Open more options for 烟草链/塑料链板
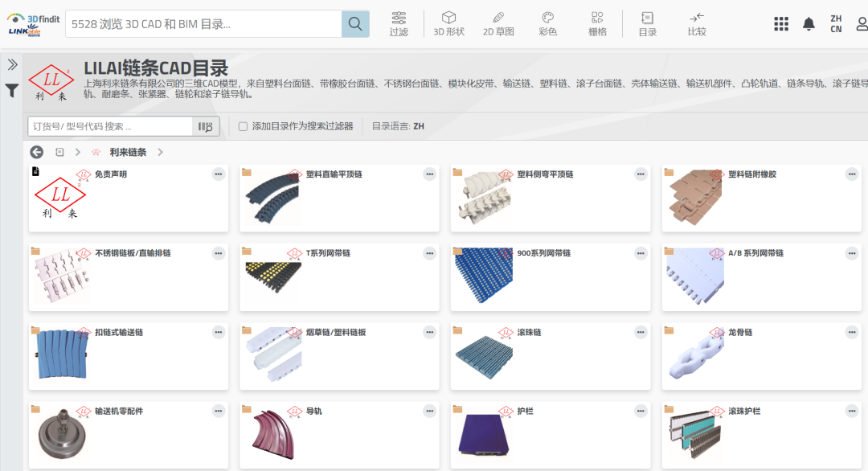 429,333
